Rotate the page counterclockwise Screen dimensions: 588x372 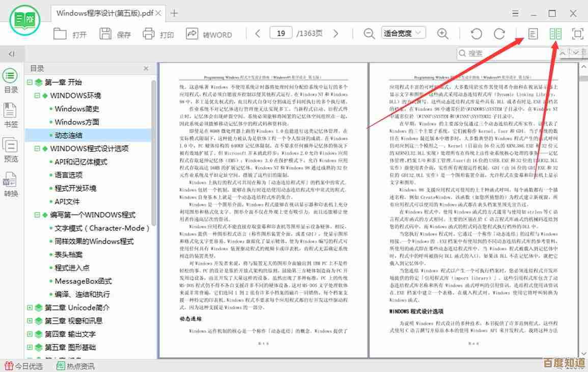[x=476, y=34]
